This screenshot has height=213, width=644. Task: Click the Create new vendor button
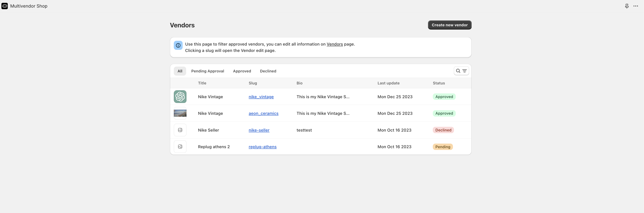[x=449, y=25]
